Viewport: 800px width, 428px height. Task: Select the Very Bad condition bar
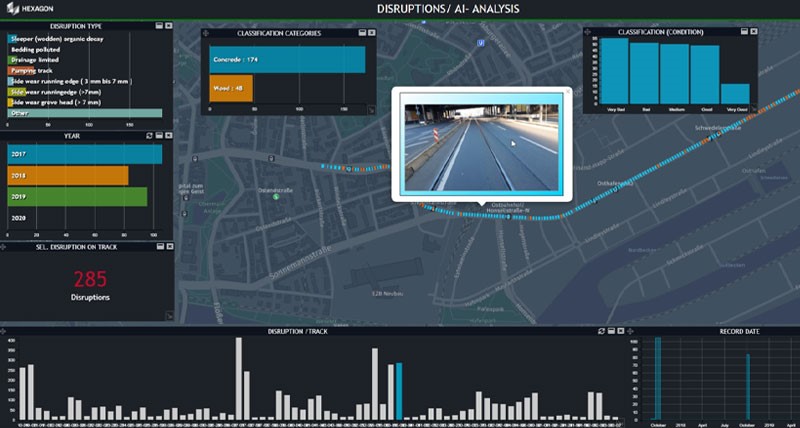point(614,71)
